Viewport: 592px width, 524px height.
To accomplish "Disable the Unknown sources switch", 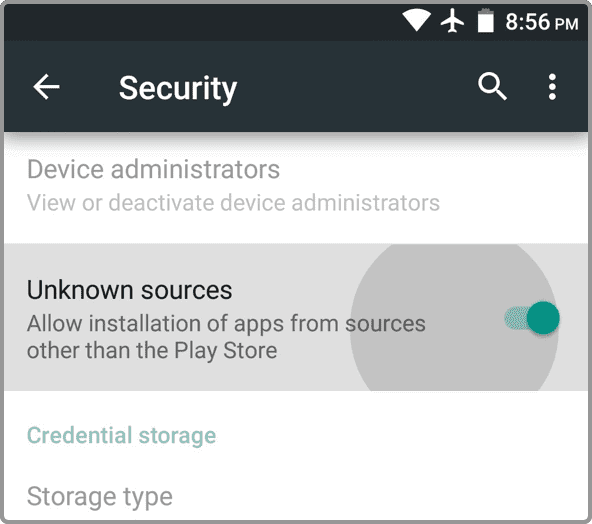I will 532,318.
